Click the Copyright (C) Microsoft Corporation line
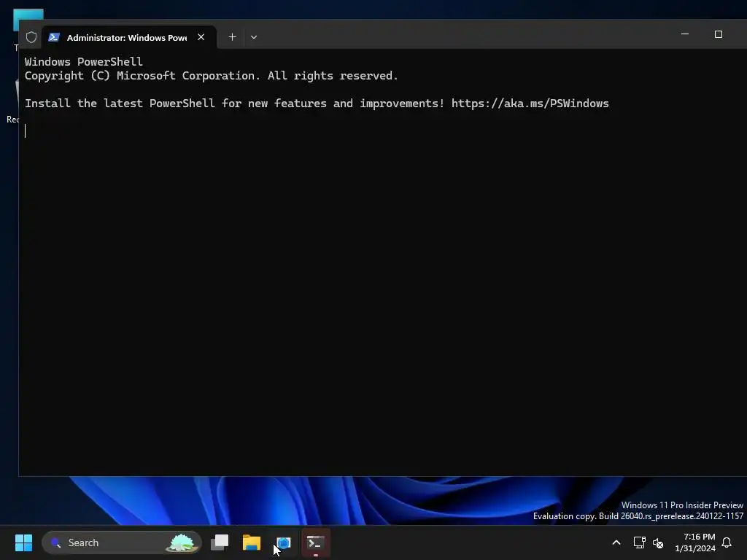The image size is (747, 560). [x=211, y=76]
